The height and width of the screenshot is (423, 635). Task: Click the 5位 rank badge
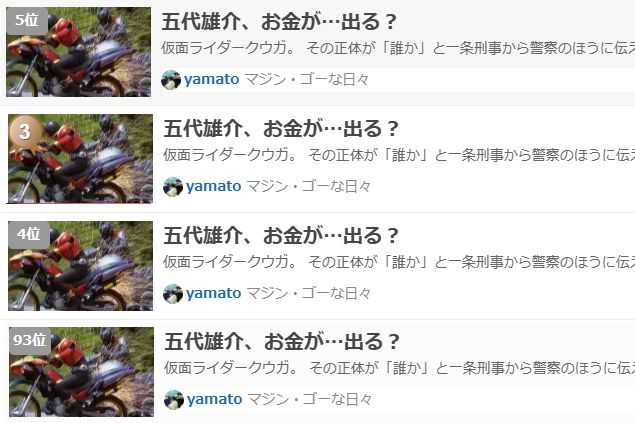click(27, 21)
